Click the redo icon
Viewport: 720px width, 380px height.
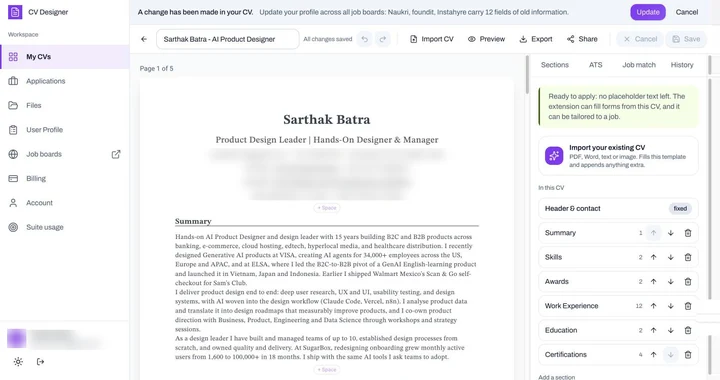coord(382,39)
